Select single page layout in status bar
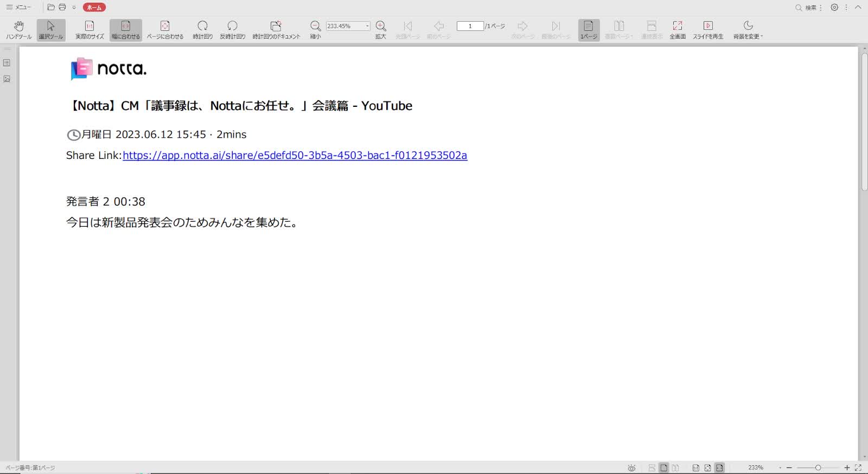This screenshot has width=868, height=474. click(x=663, y=467)
